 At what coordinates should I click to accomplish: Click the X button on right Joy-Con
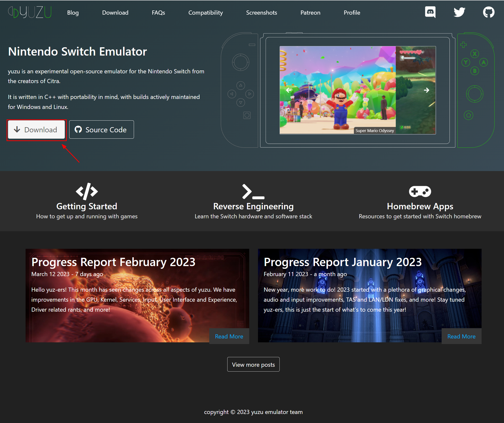point(475,54)
